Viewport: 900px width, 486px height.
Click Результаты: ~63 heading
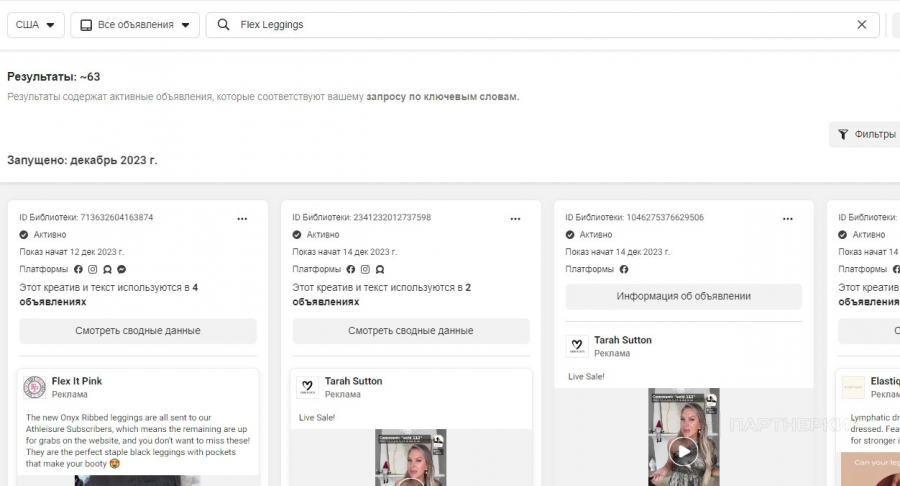pos(53,77)
